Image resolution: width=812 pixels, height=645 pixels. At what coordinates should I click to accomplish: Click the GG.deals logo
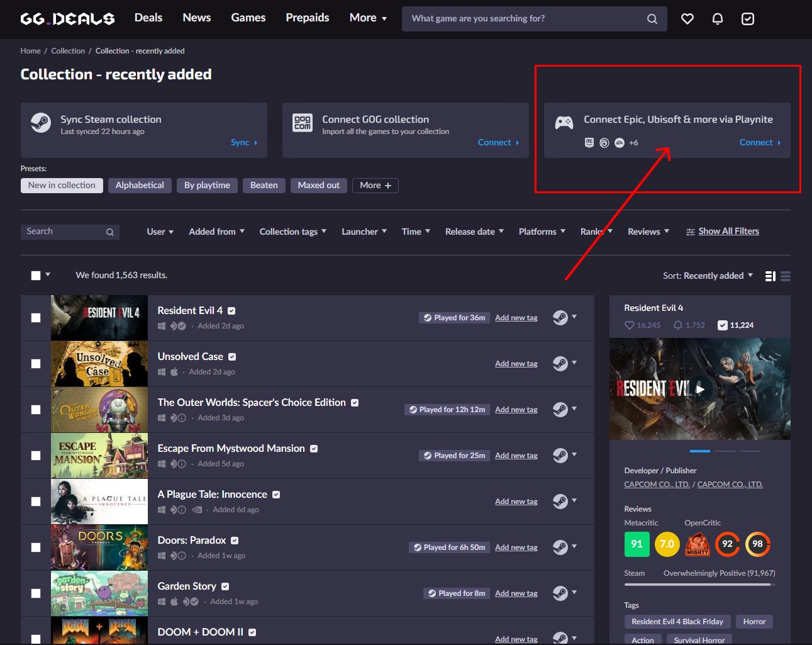point(67,18)
